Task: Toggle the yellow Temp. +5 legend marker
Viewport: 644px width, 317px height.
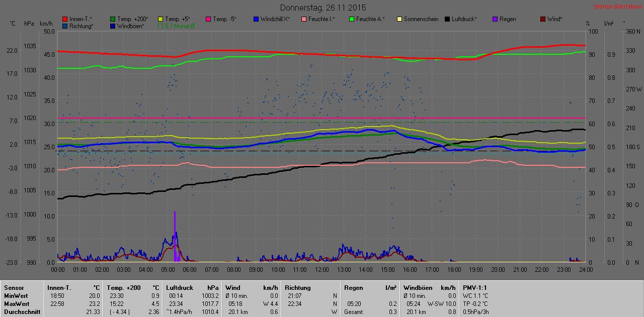Action: tap(160, 19)
